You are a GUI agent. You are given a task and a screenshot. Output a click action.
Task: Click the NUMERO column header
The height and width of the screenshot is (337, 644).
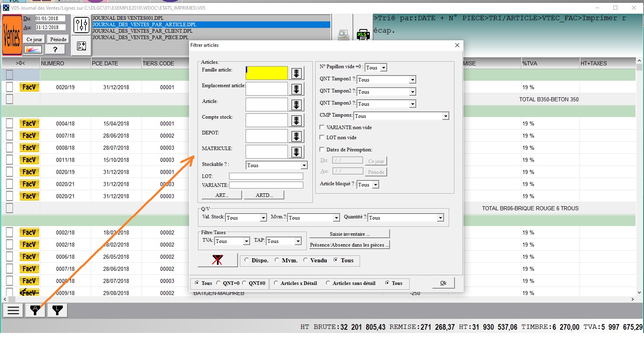[x=65, y=63]
